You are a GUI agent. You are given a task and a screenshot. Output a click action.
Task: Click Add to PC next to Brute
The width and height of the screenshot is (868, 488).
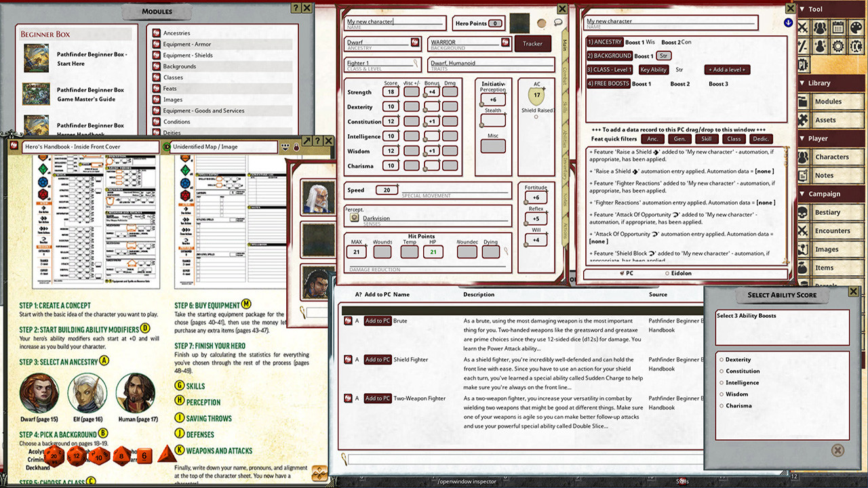coord(377,321)
